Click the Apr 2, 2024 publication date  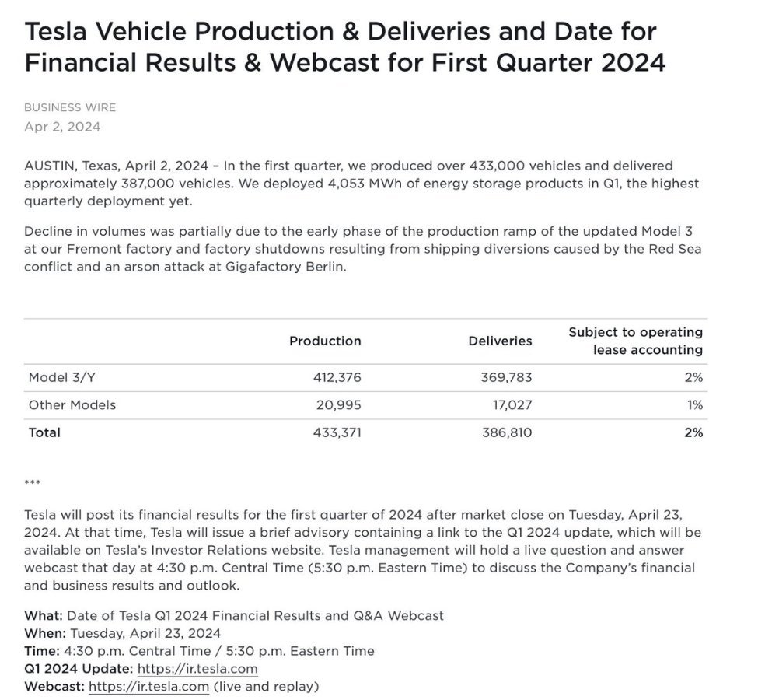coord(62,126)
